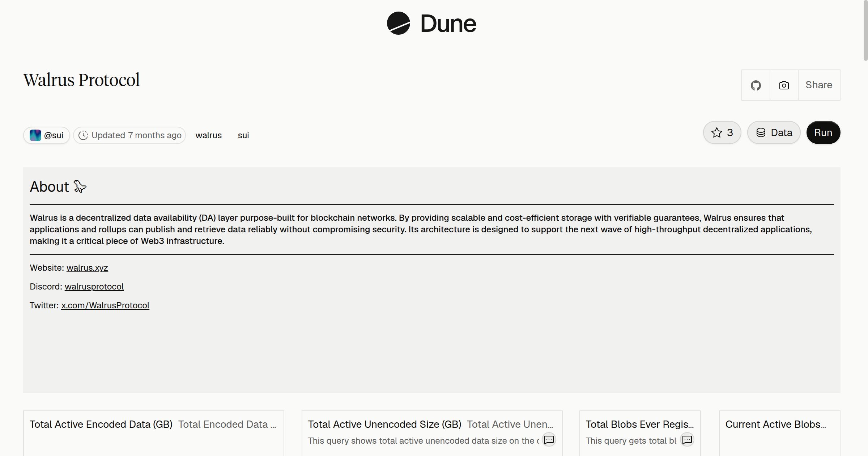Open the x.com/WalrusProtocol Twitter link
Image resolution: width=868 pixels, height=456 pixels.
(x=105, y=305)
